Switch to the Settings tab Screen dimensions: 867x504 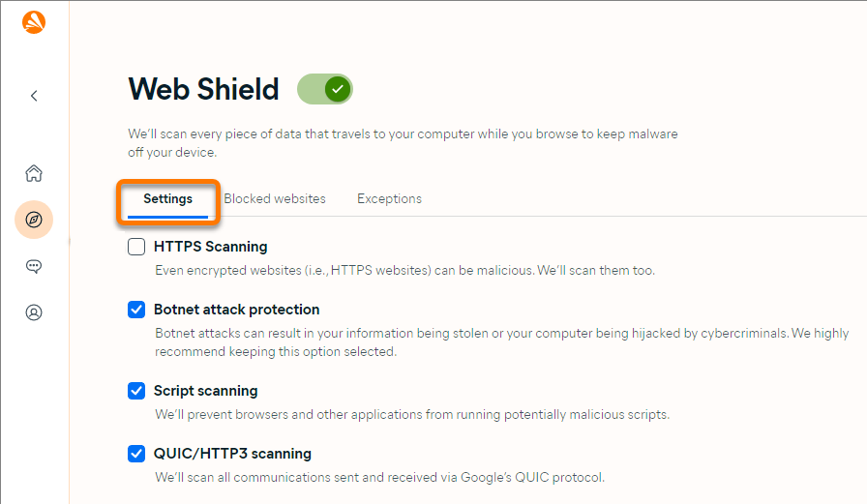tap(168, 199)
